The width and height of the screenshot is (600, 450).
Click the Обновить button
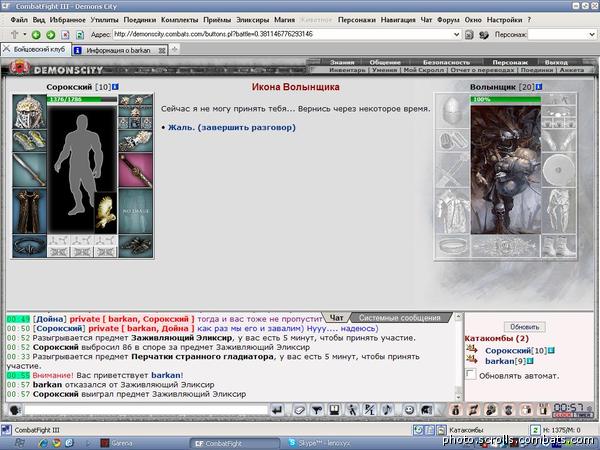point(525,327)
